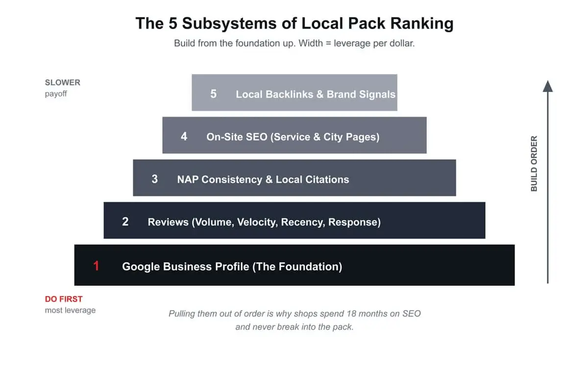This screenshot has height=368, width=588.
Task: Click the 'Local Backlinks & Brand Signals' tier
Action: (294, 93)
